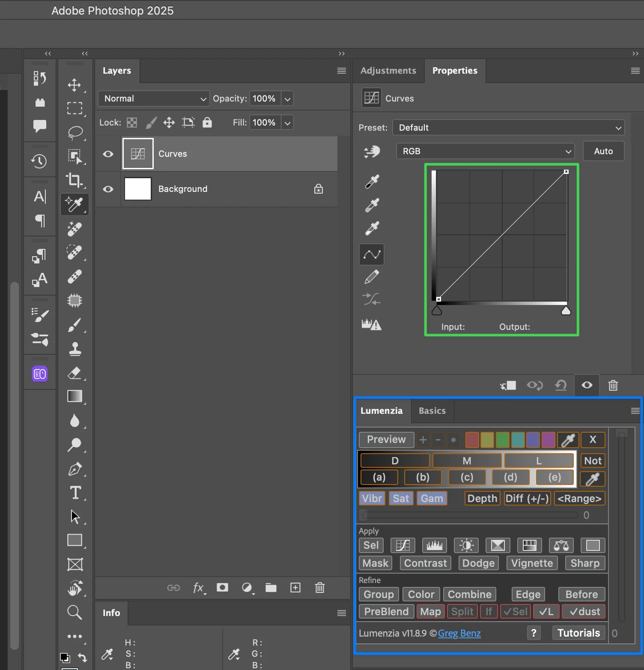
Task: Toggle lock transparent pixels
Action: click(132, 123)
